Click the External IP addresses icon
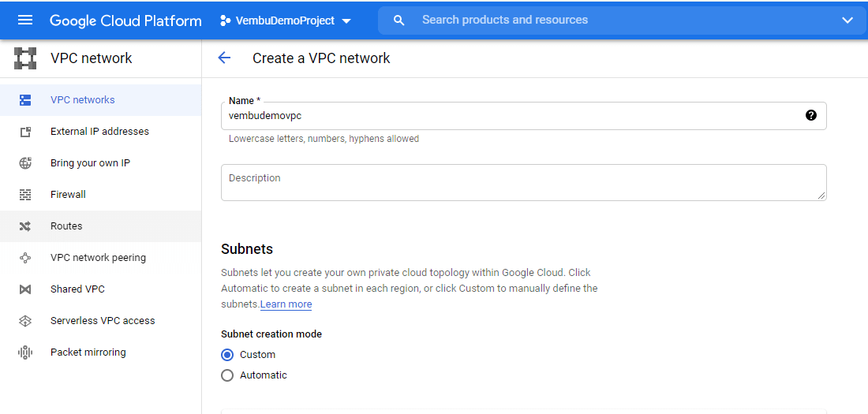Image resolution: width=868 pixels, height=414 pixels. pyautogui.click(x=25, y=132)
